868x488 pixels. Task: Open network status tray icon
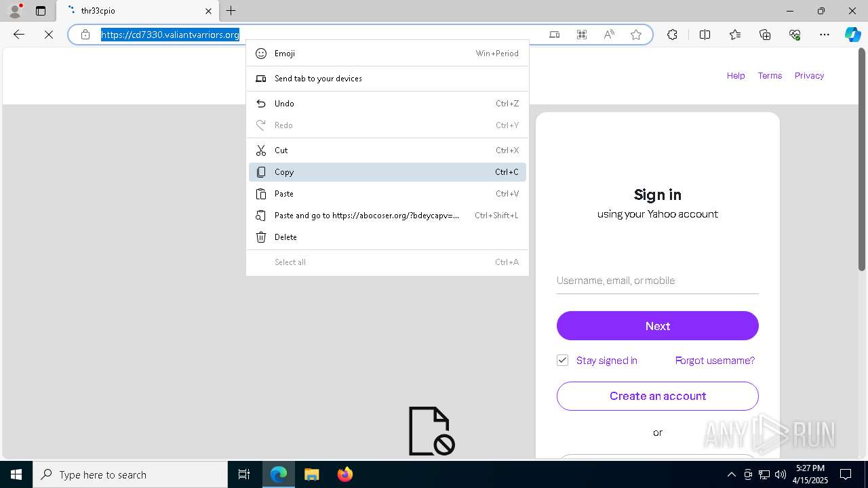coord(764,474)
